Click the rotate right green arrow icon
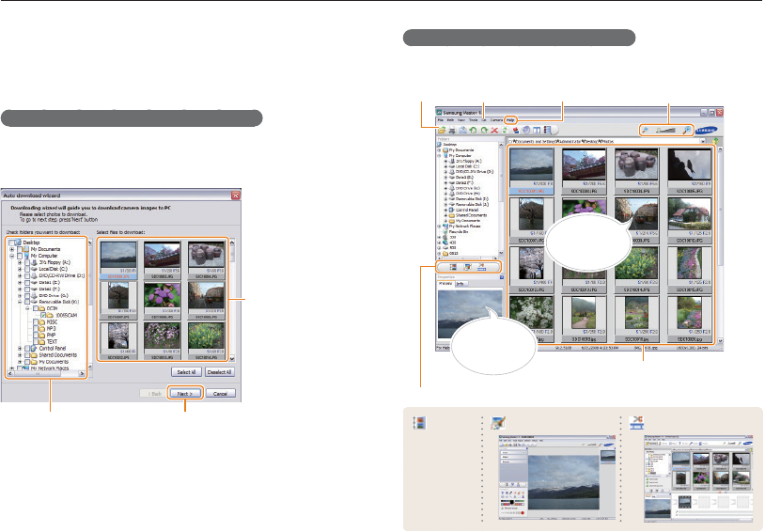This screenshot has width=765, height=532. click(484, 131)
